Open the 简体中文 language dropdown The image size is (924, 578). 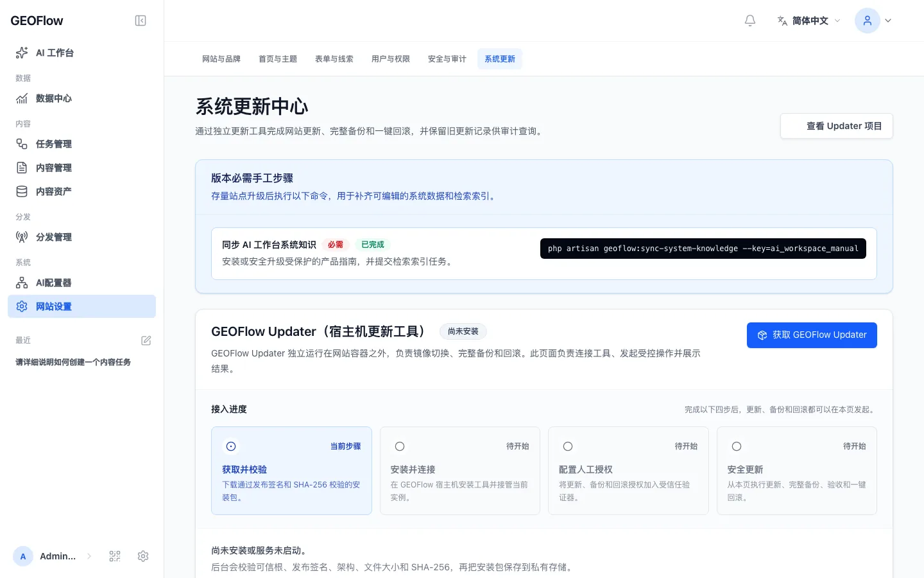809,21
